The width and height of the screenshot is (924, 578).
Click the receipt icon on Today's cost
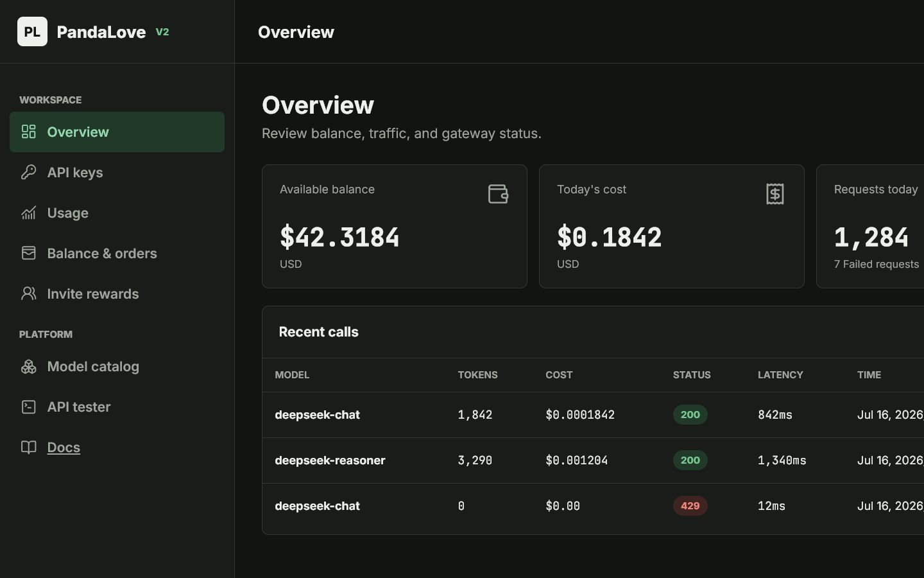(775, 194)
